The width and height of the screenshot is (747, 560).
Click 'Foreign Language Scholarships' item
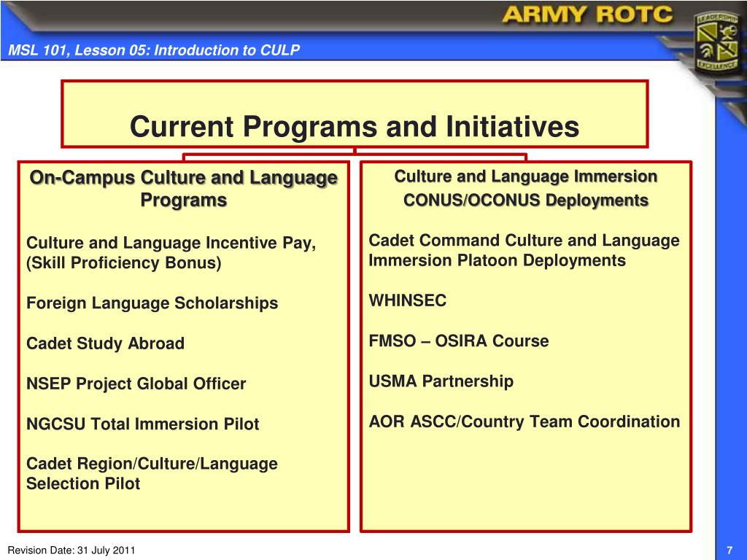[152, 303]
